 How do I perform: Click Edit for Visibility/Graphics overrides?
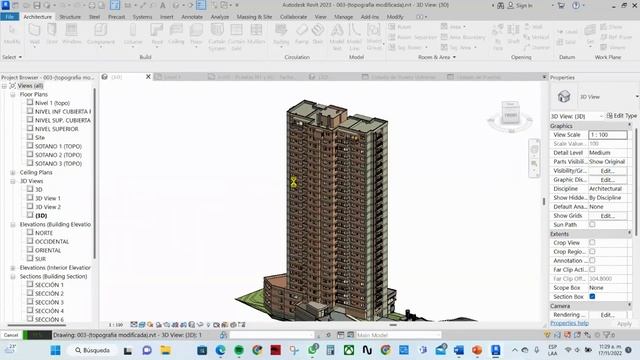607,171
